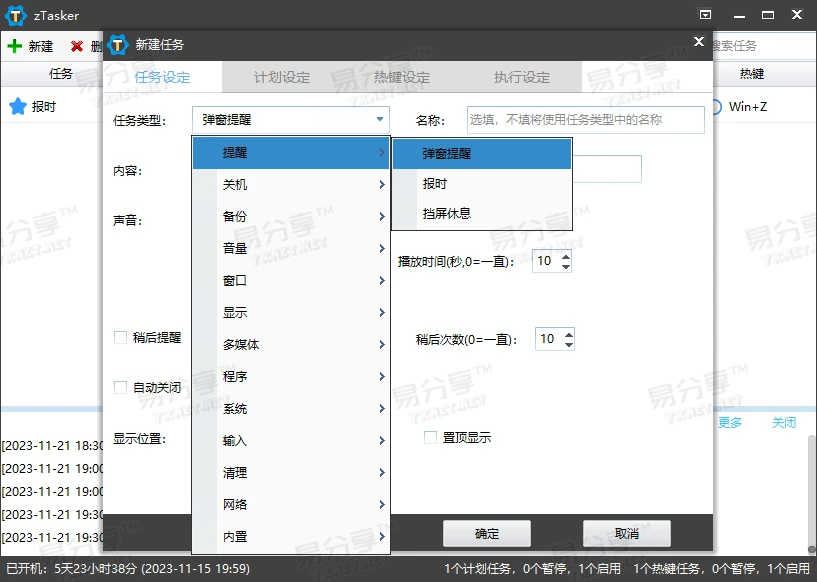Viewport: 817px width, 582px height.
Task: Click the Win+Z hotkey cell
Action: 748,107
